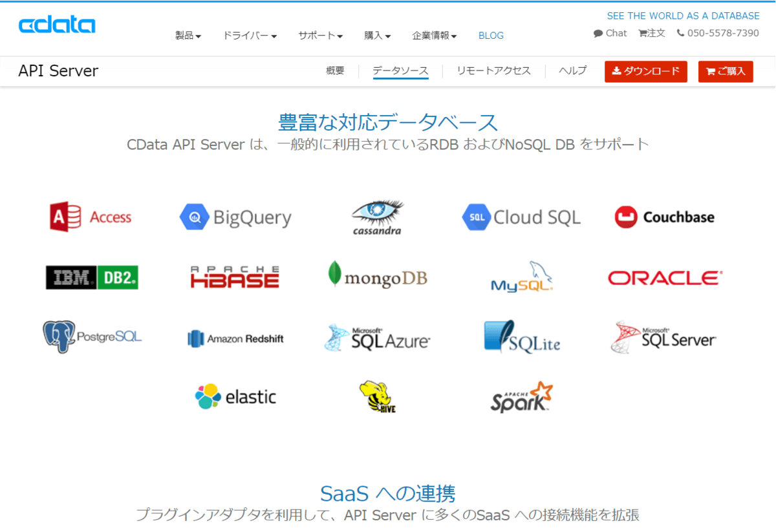Click SEE THE WORLD AS A DATABASE tagline
Screen dimensions: 776x532
click(x=684, y=16)
